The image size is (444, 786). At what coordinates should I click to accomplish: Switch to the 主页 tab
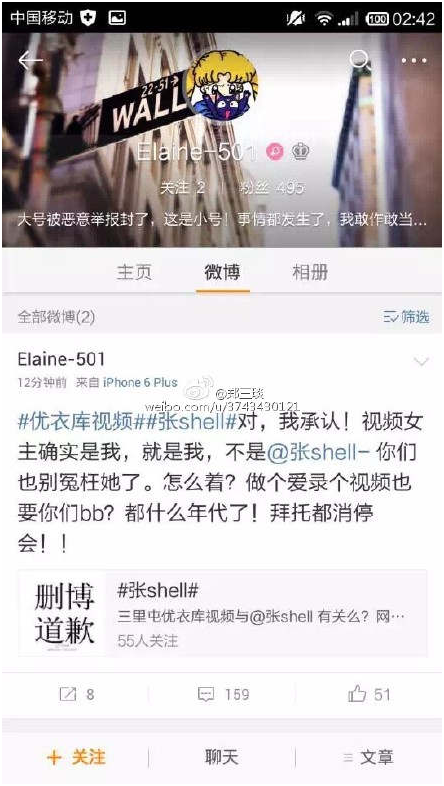pyautogui.click(x=134, y=272)
